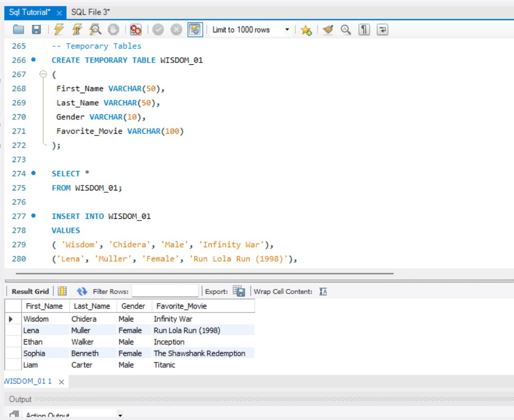Toggle stop-on-error execution icon

coord(136,29)
